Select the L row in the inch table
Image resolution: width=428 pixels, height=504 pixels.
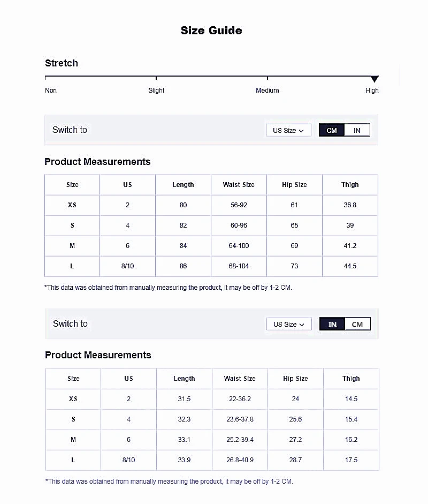pos(73,460)
